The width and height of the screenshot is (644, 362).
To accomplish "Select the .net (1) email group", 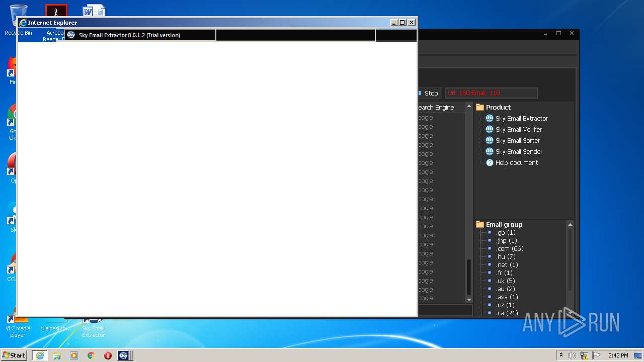I will (x=507, y=264).
